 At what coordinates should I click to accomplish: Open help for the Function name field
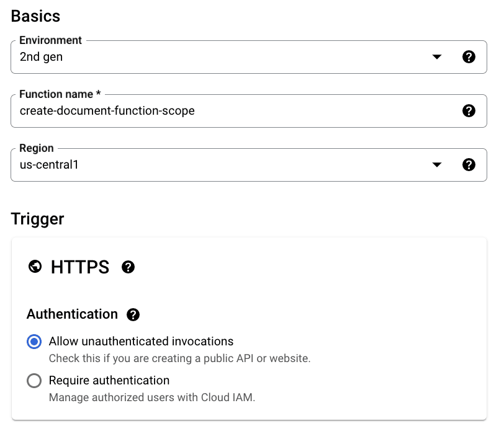tap(469, 111)
